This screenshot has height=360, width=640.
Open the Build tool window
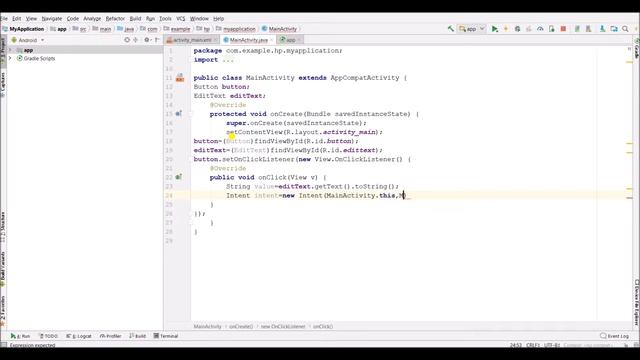tap(138, 336)
